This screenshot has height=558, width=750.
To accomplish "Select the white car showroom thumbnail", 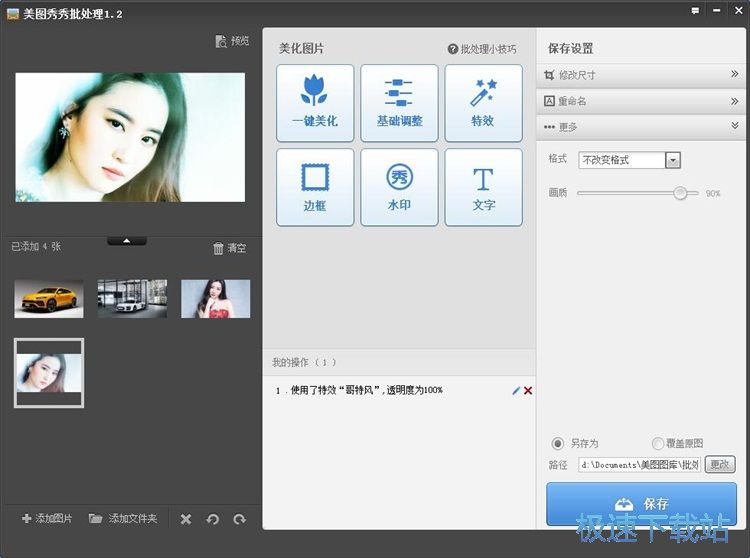I will 132,299.
